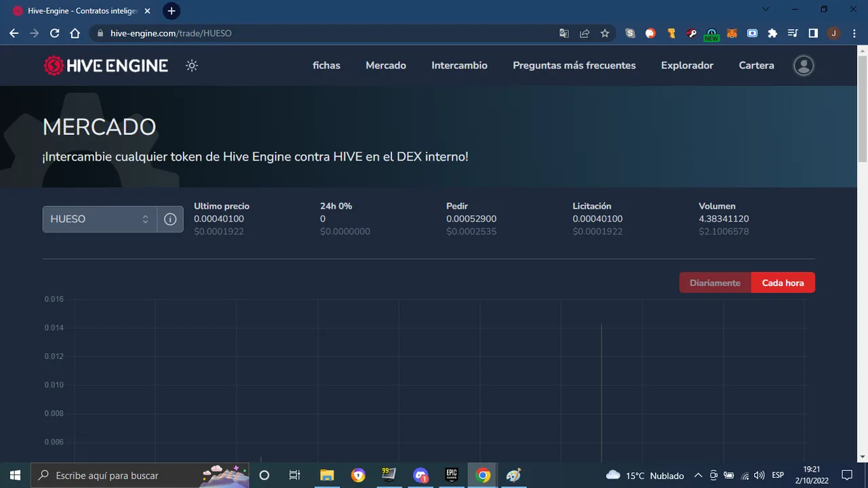The height and width of the screenshot is (488, 868).
Task: Select the Hive-Engine browser tab
Action: 81,11
